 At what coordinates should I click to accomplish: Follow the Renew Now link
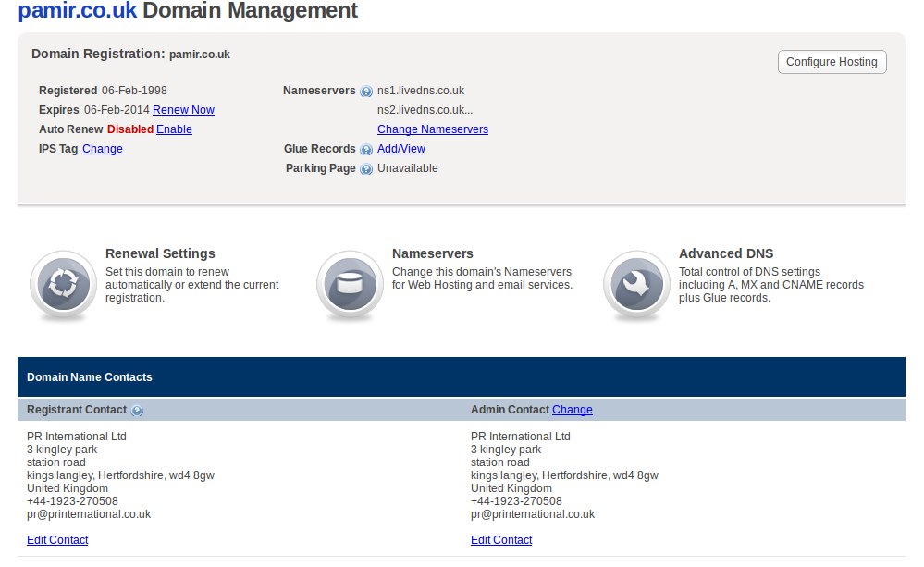click(x=183, y=110)
